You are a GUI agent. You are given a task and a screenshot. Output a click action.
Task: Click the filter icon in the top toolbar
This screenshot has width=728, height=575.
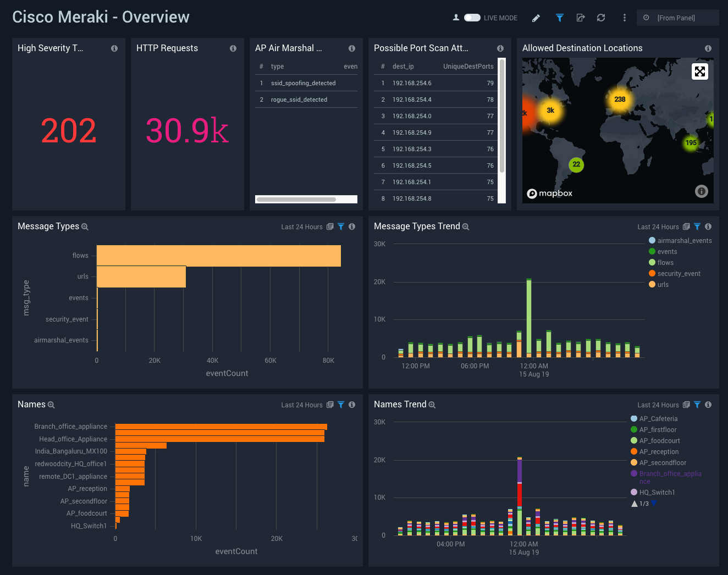pos(559,18)
